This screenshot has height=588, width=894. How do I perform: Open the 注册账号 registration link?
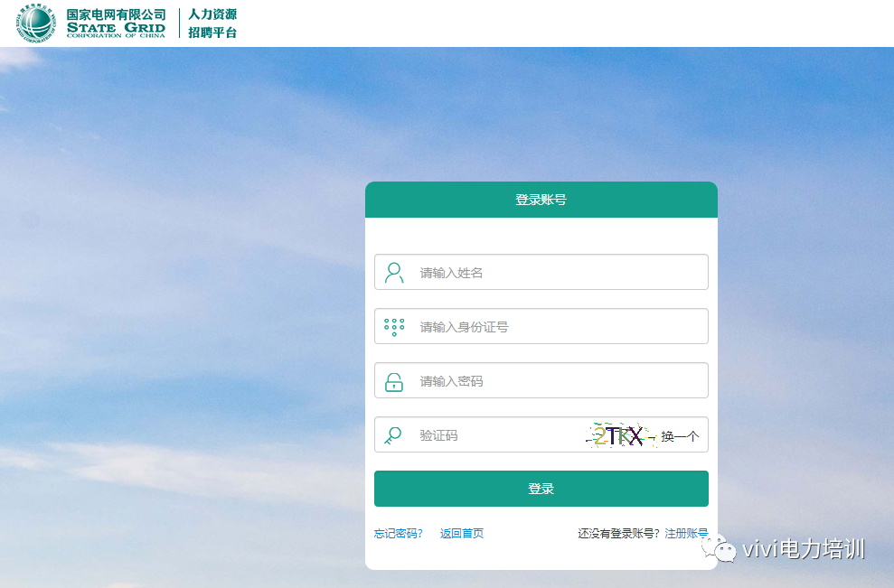pyautogui.click(x=686, y=534)
